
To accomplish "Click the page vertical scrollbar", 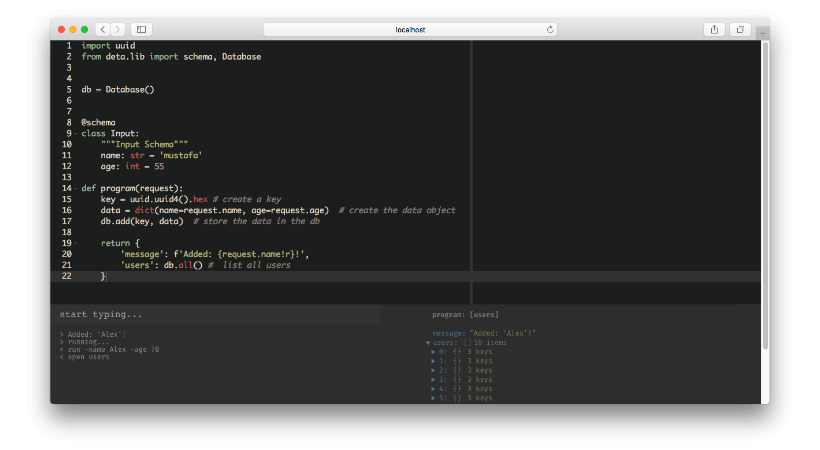I will click(765, 195).
